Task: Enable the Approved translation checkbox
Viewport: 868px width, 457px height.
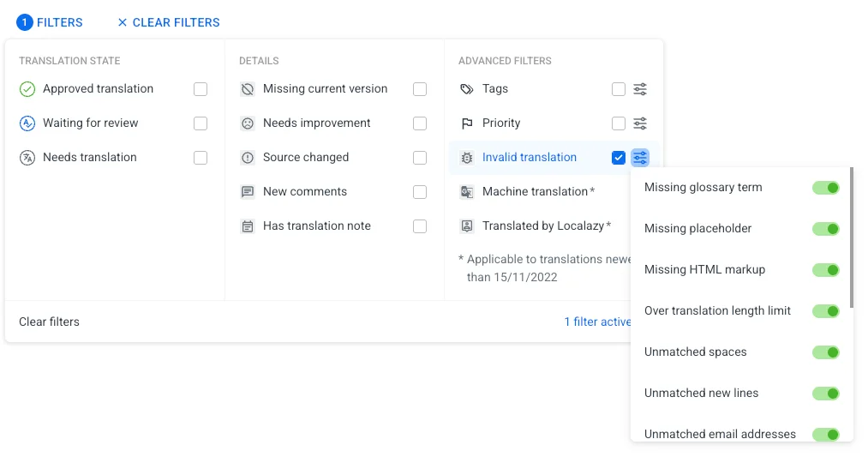Action: [x=201, y=89]
